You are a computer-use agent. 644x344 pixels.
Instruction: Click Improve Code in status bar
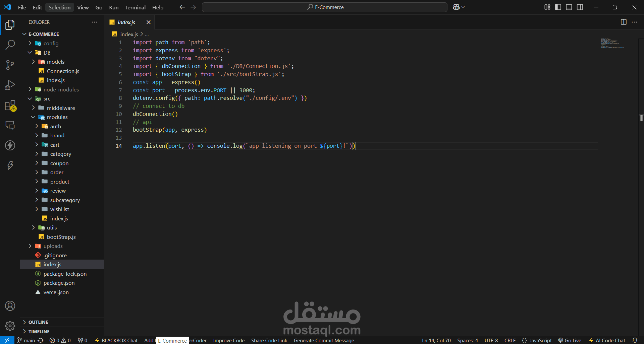click(x=229, y=340)
